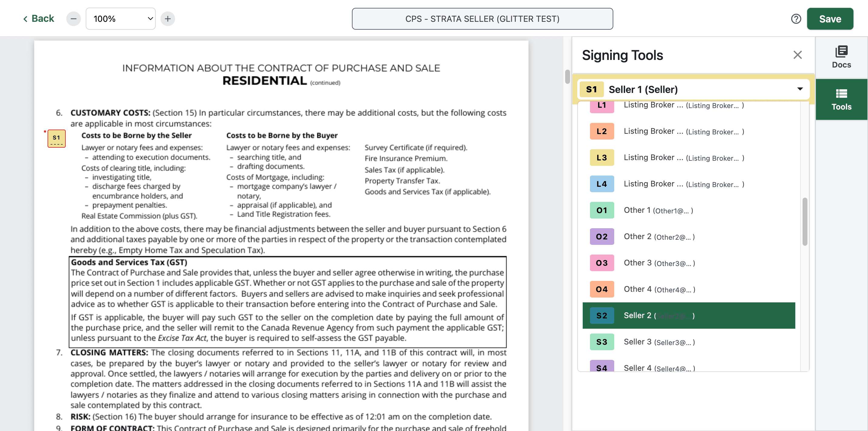Click the document page scrollbar thumb
The height and width of the screenshot is (431, 868).
(x=568, y=77)
